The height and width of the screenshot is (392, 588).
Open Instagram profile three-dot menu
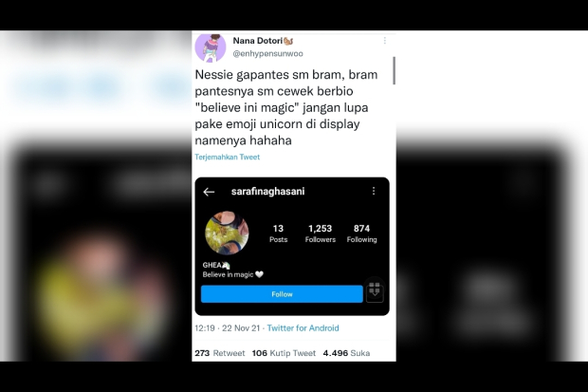point(374,191)
